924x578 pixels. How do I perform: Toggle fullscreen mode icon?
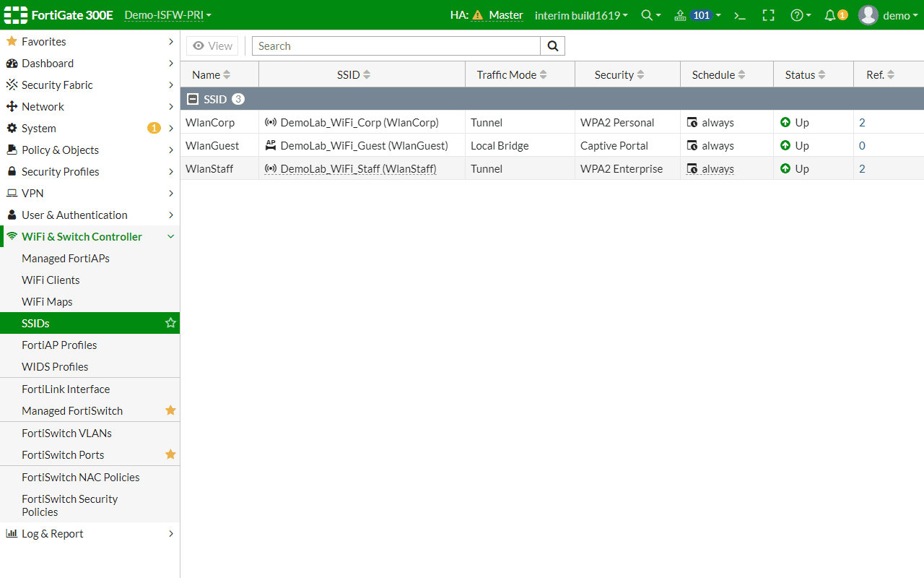pos(769,15)
